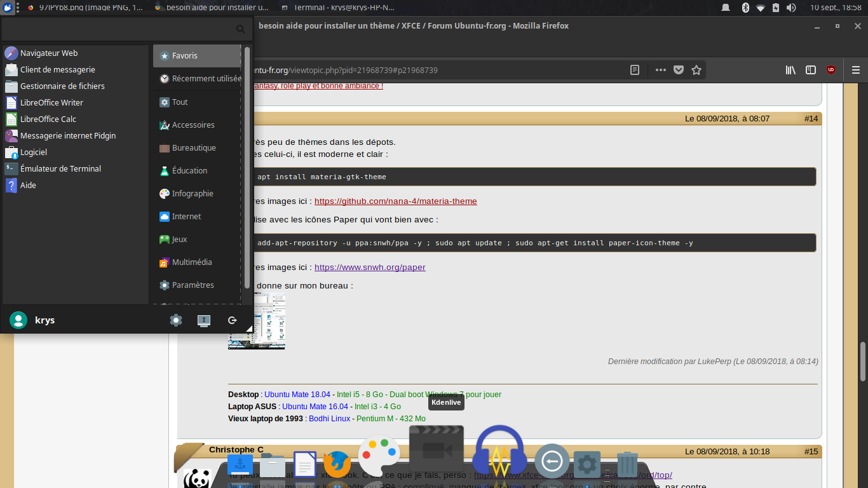Open file manager folder icon in dock
This screenshot has width=868, height=488.
273,464
